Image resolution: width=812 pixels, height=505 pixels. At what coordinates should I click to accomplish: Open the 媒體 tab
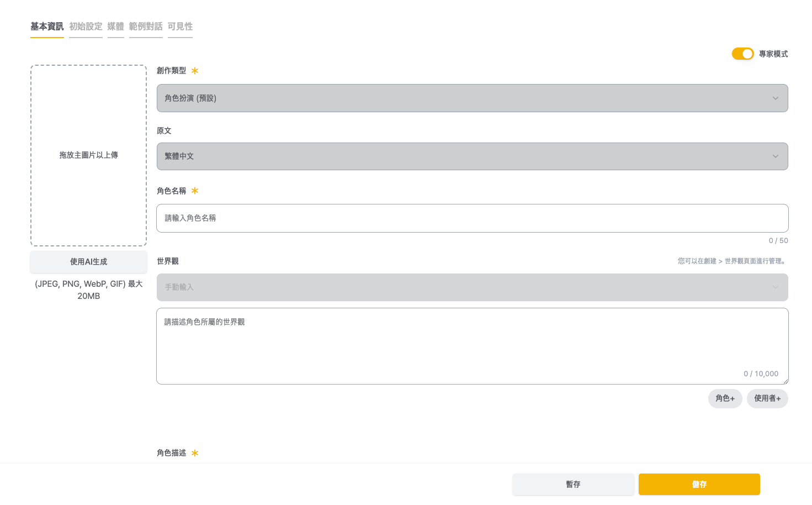(x=115, y=26)
